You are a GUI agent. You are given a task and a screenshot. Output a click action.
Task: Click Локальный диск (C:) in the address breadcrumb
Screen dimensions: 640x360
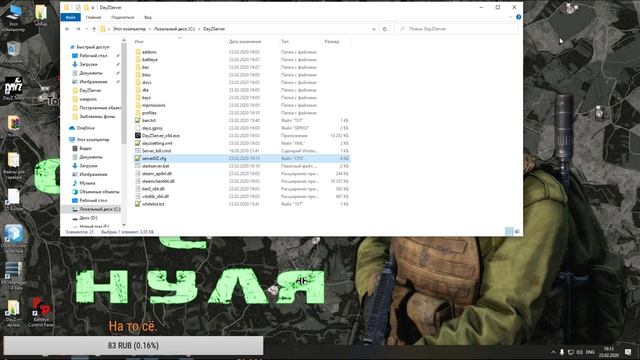click(174, 29)
